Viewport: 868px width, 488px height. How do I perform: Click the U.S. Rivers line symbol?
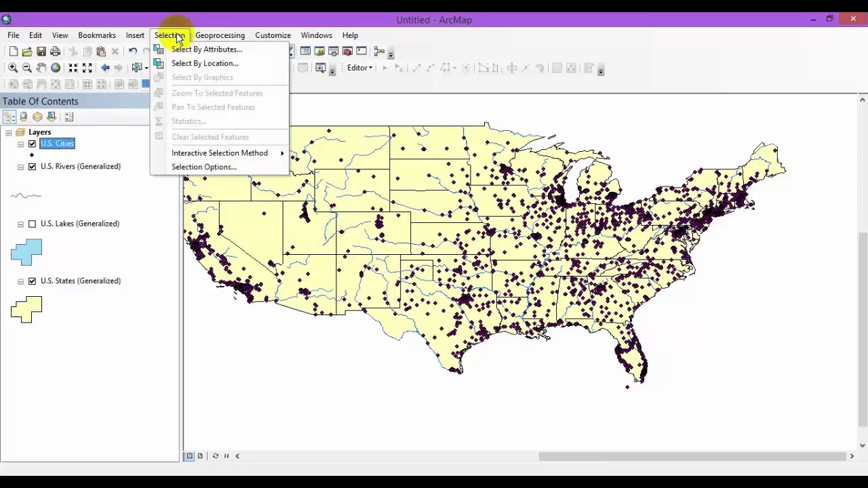click(26, 196)
